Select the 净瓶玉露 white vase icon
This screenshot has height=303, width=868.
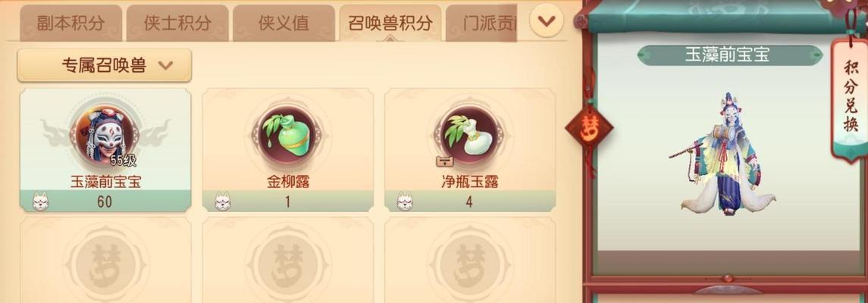(x=469, y=136)
